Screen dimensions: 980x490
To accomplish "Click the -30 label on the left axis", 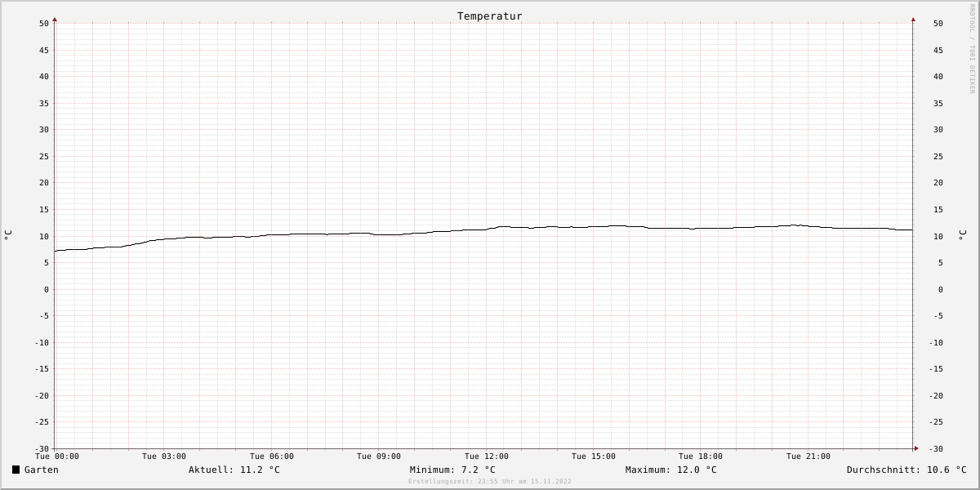I will 41,449.
